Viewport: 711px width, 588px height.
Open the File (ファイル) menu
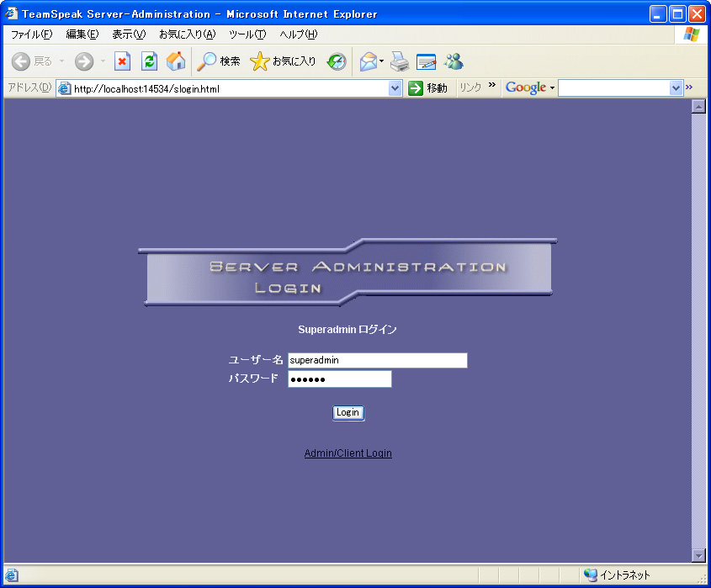pos(32,34)
